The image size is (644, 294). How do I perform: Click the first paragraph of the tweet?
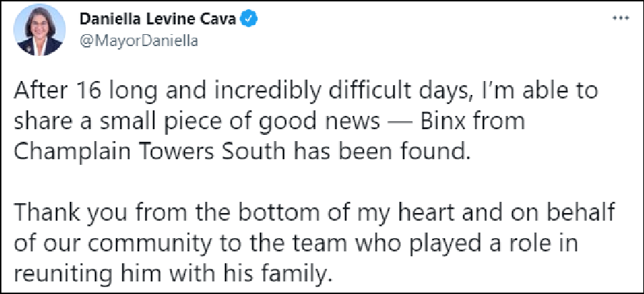[279, 123]
